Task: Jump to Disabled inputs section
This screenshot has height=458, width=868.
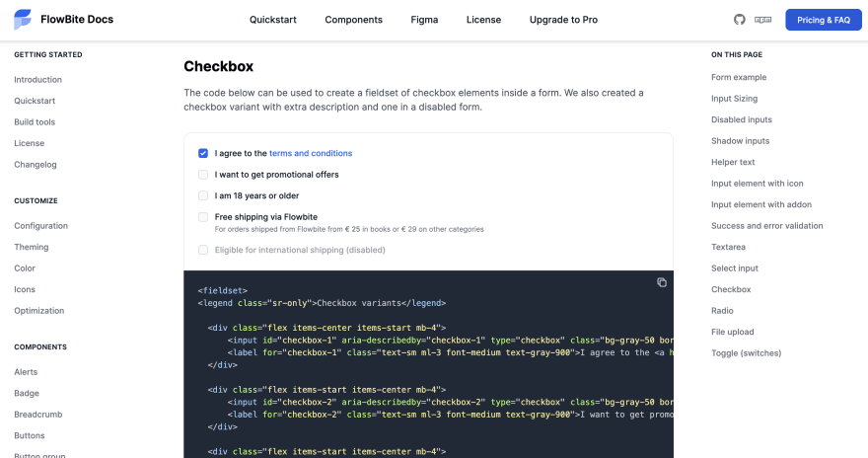Action: (x=742, y=119)
